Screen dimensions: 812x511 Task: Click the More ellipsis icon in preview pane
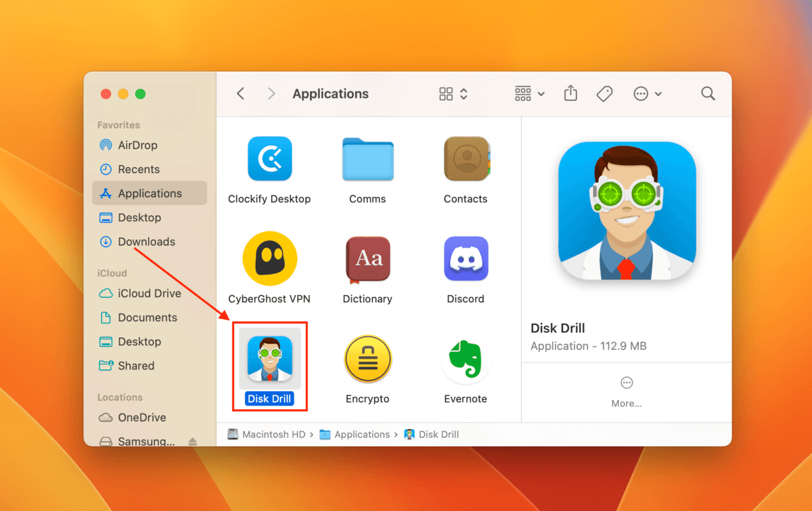[627, 382]
